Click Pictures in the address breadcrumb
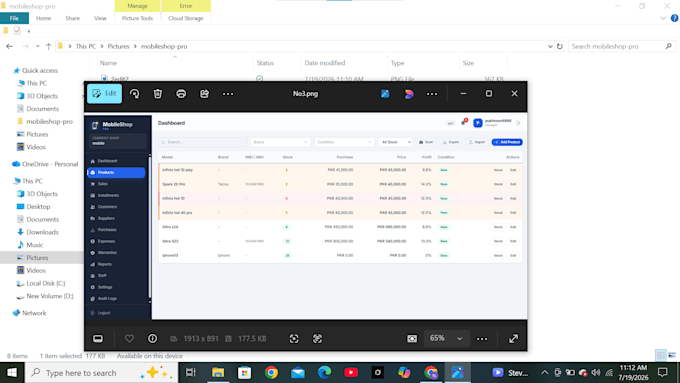The image size is (680, 383). (118, 46)
